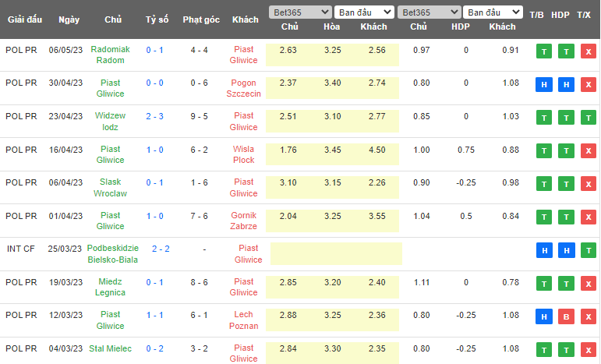Click red X badge in Radomiak Radom row
Viewport: 601px width, 364px height.
(x=588, y=51)
